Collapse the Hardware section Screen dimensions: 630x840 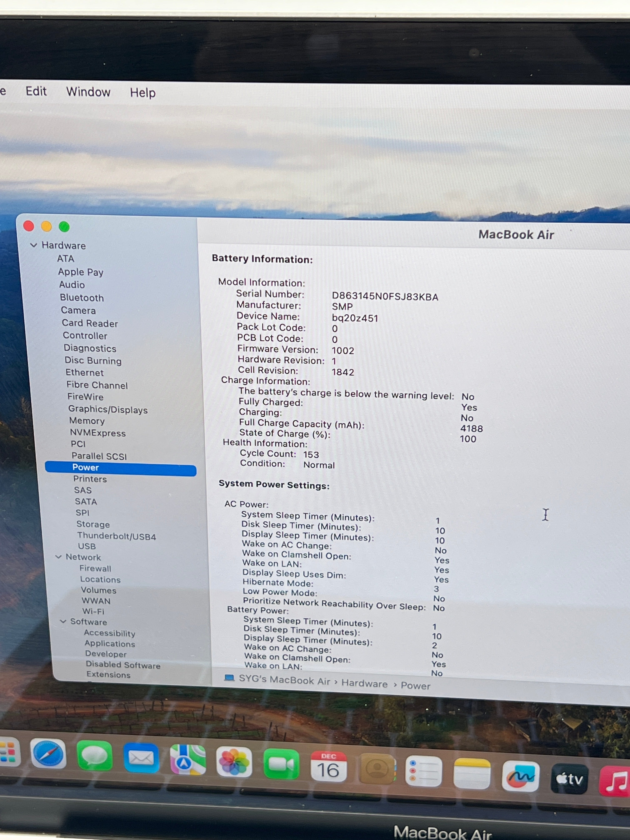click(33, 245)
